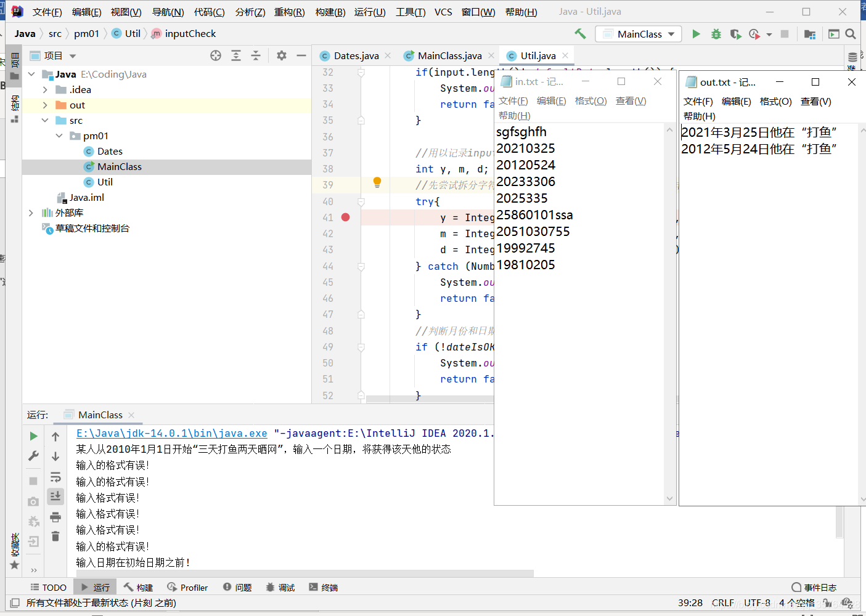
Task: Jump up the stack trace arrow
Action: (55, 436)
